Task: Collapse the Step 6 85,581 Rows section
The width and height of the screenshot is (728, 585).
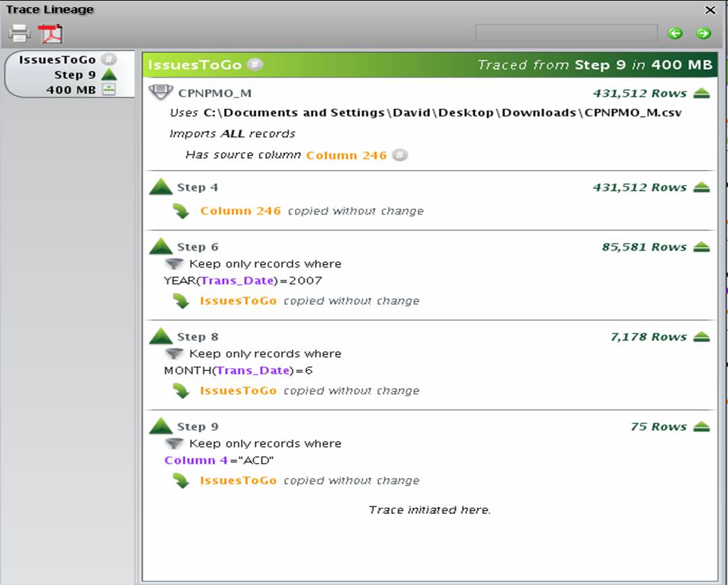Action: tap(702, 247)
